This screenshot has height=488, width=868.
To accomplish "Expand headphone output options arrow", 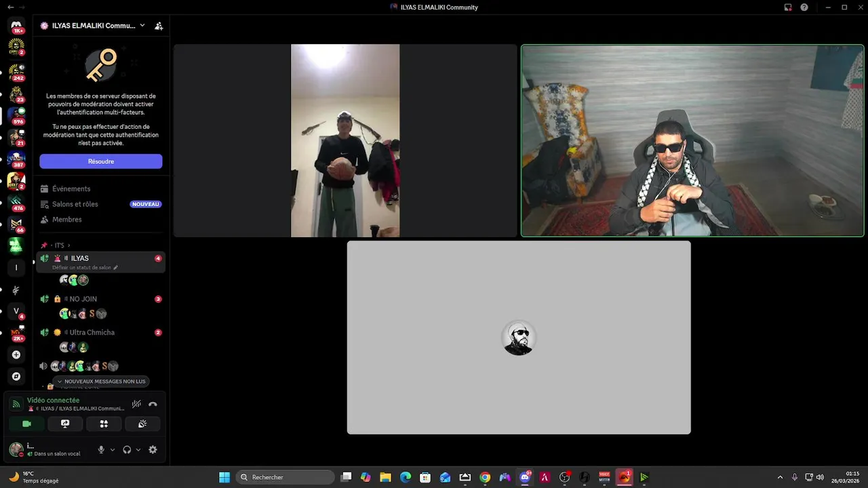I will (138, 449).
